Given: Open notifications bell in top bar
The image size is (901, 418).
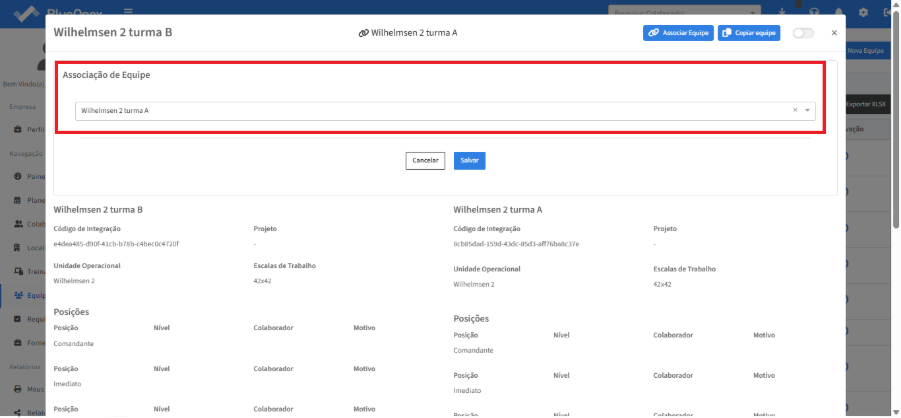Looking at the screenshot, I should [x=838, y=12].
